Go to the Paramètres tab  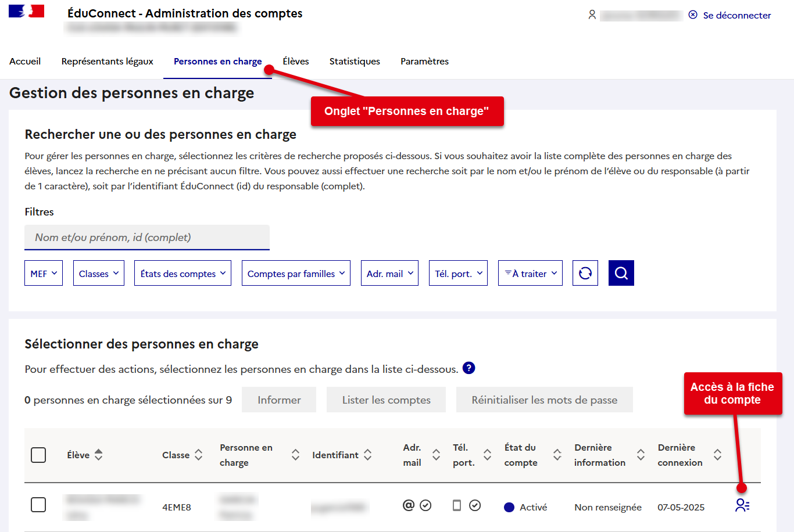(x=424, y=61)
